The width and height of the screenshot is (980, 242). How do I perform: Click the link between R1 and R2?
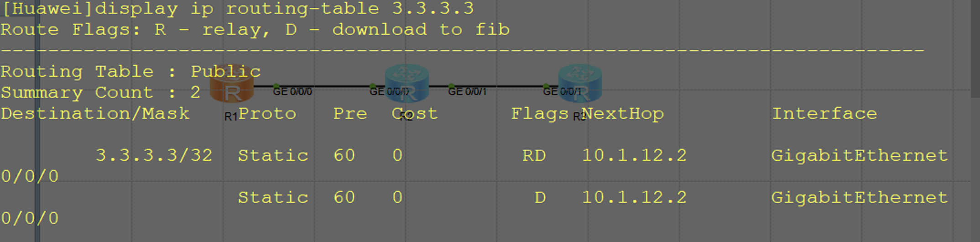(x=319, y=86)
